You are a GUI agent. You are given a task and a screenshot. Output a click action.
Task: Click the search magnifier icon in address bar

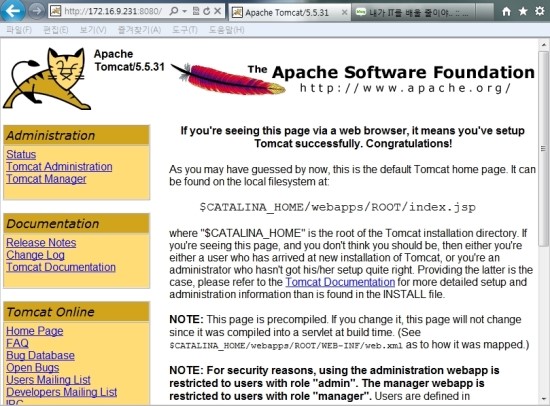[x=173, y=11]
